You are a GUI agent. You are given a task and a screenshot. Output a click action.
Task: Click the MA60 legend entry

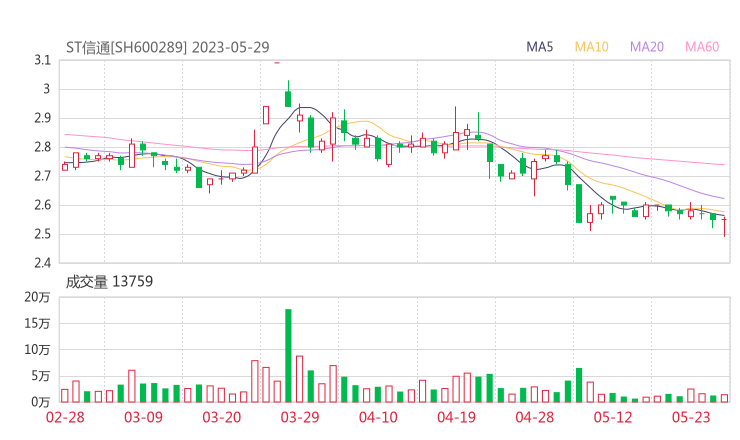coord(702,47)
